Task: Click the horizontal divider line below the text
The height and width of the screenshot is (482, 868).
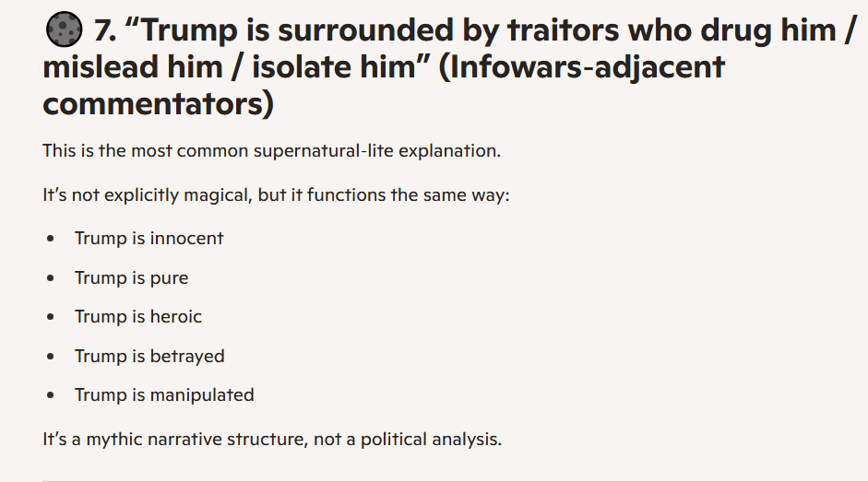Action: point(452,480)
